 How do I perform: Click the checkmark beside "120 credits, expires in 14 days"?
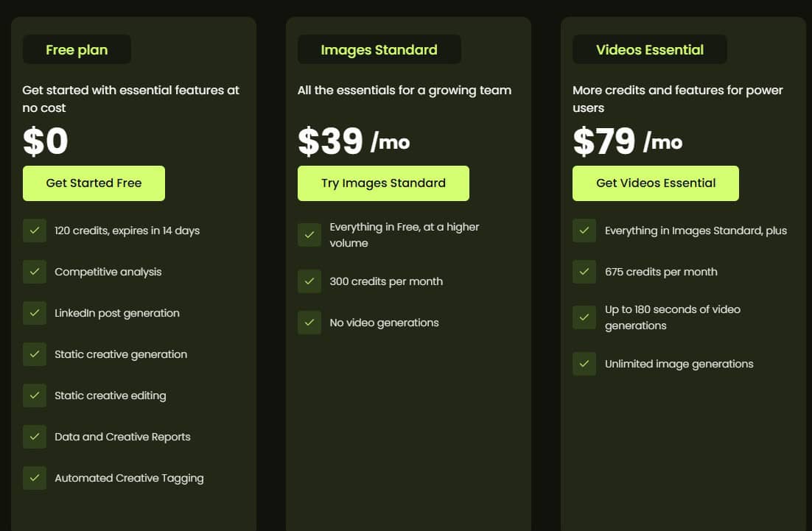35,231
